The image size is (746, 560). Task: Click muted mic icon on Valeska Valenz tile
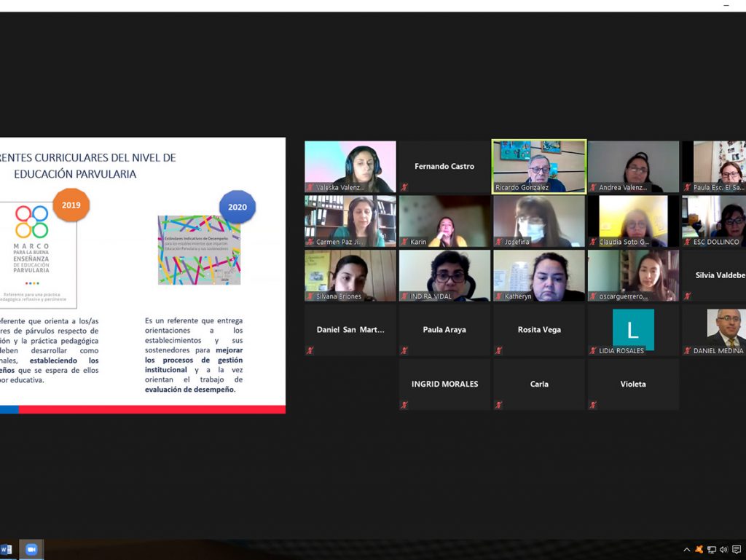310,187
